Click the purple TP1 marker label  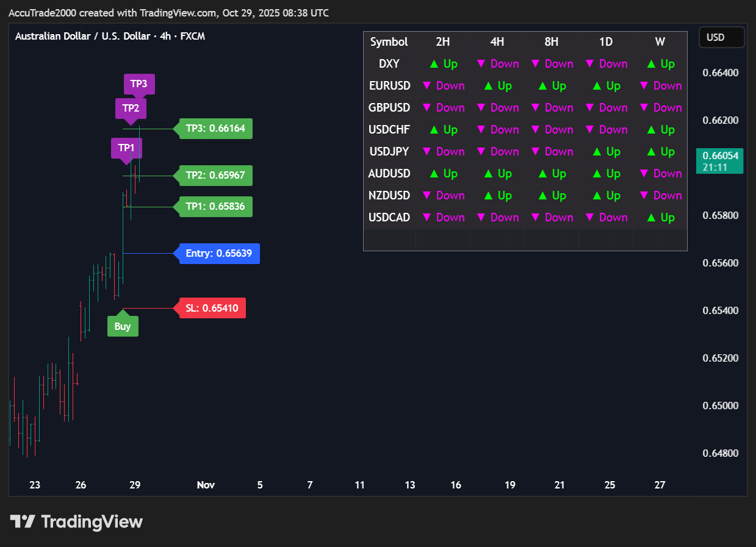tap(126, 148)
